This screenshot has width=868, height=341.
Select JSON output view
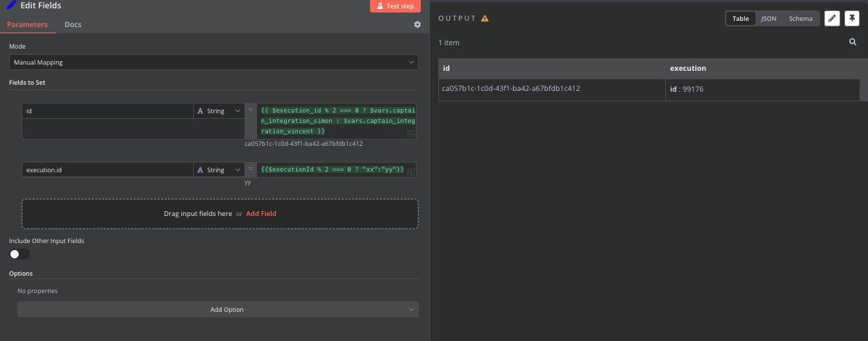(x=769, y=19)
